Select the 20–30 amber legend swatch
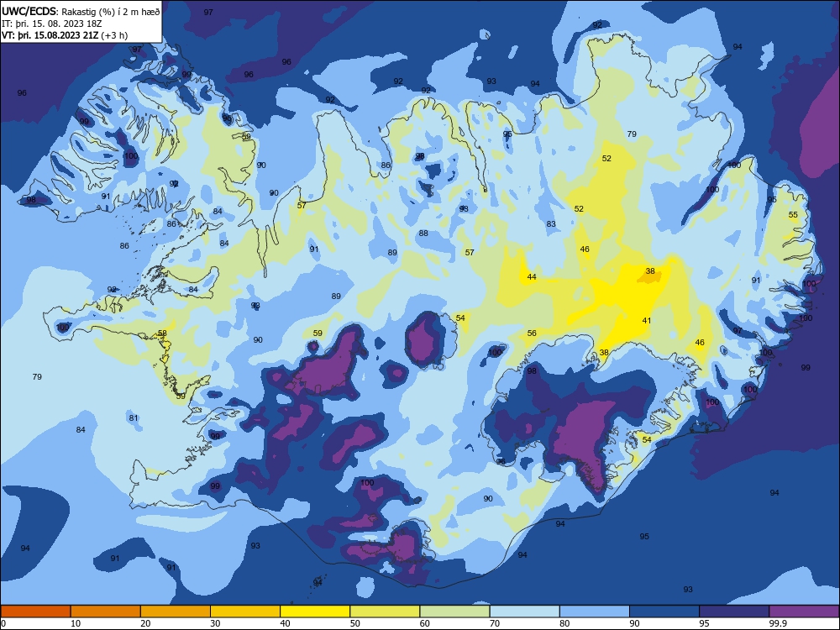The height and width of the screenshot is (630, 840). pyautogui.click(x=176, y=612)
